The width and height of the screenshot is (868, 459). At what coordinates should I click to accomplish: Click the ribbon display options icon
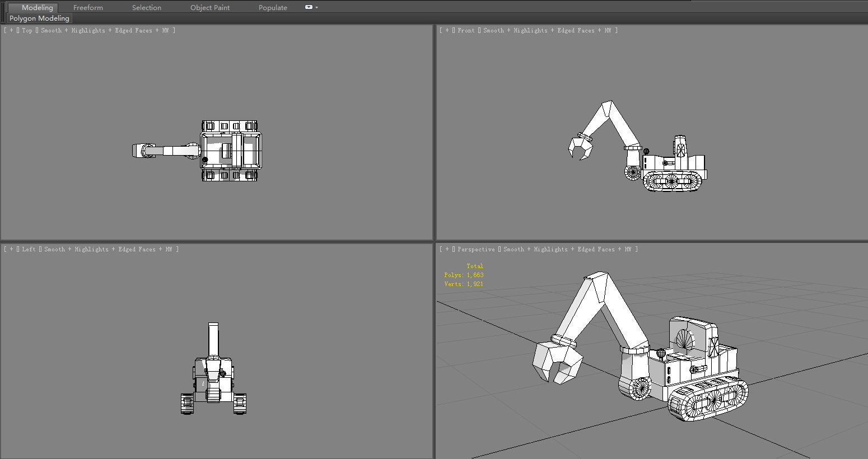[x=309, y=7]
